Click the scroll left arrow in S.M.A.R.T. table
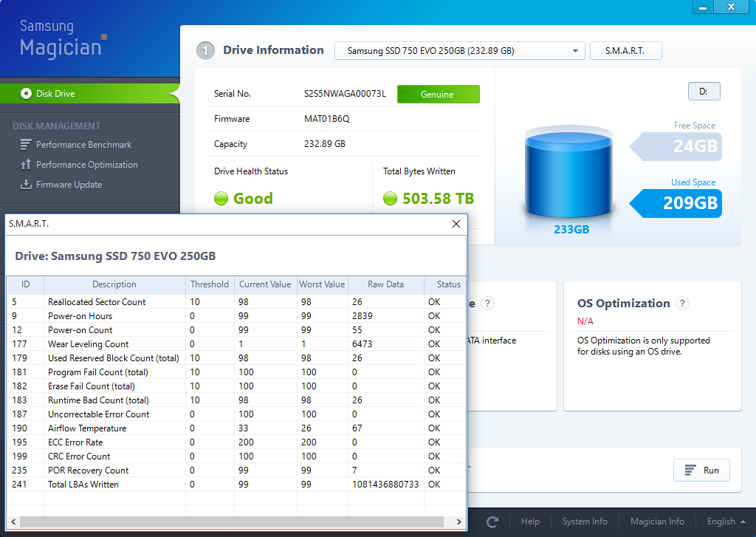The image size is (756, 537). [x=13, y=521]
